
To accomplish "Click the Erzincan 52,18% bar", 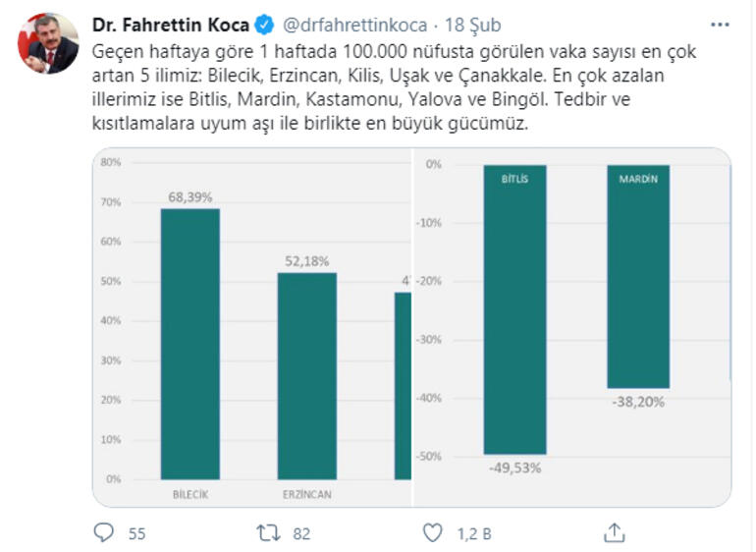I will [305, 375].
